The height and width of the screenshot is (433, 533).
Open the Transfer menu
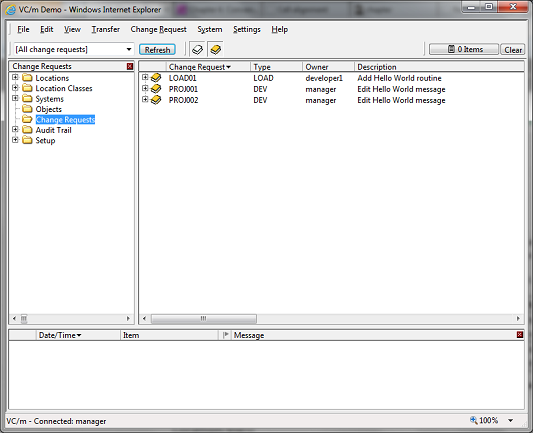click(106, 30)
